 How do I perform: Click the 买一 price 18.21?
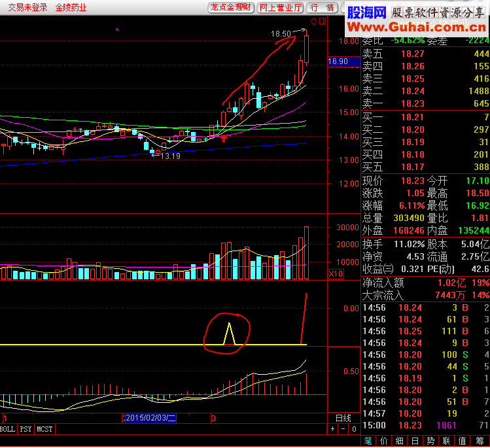(413, 117)
